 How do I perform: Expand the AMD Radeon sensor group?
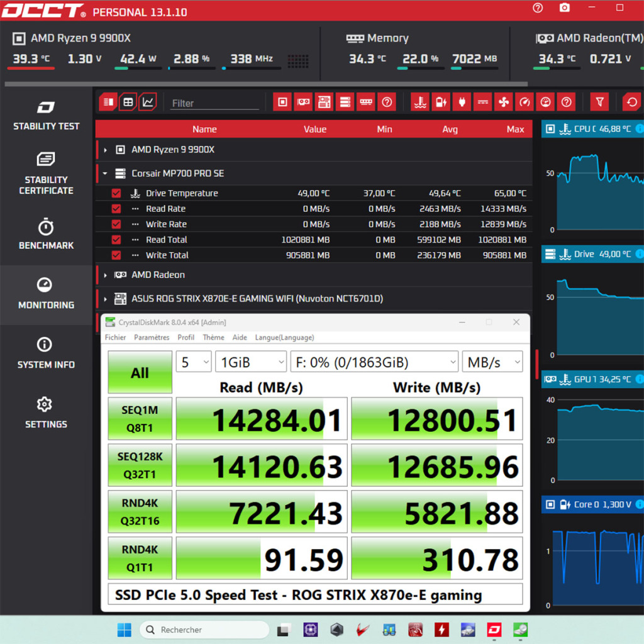(x=104, y=275)
